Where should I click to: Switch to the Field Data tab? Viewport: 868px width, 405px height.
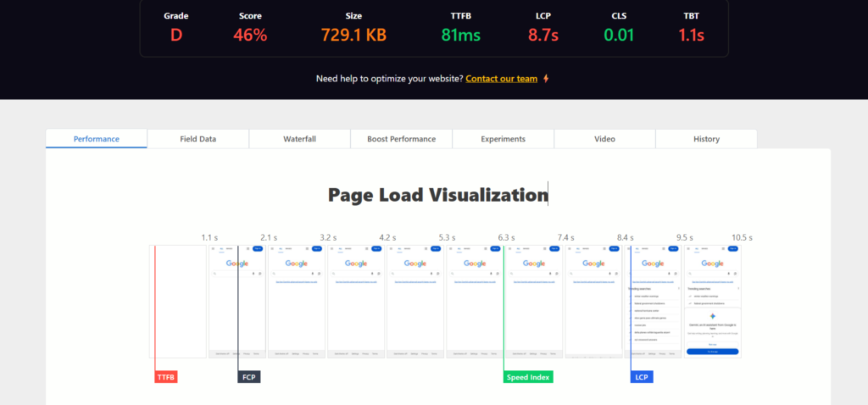click(x=198, y=139)
